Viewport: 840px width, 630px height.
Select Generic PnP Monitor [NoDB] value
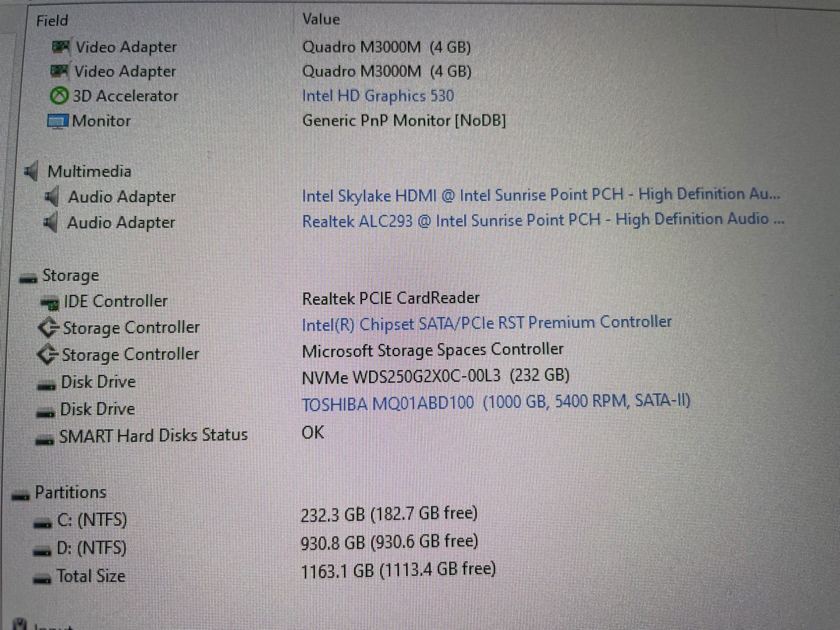coord(404,121)
